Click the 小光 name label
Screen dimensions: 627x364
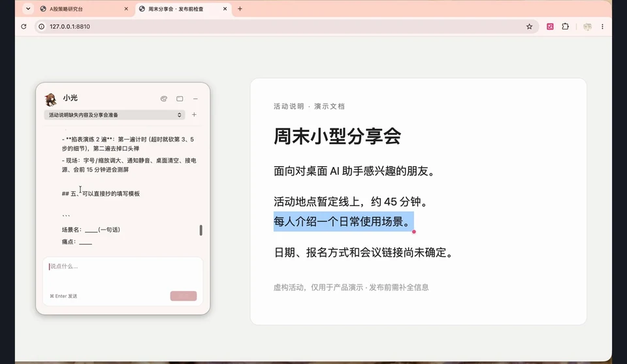pyautogui.click(x=70, y=98)
